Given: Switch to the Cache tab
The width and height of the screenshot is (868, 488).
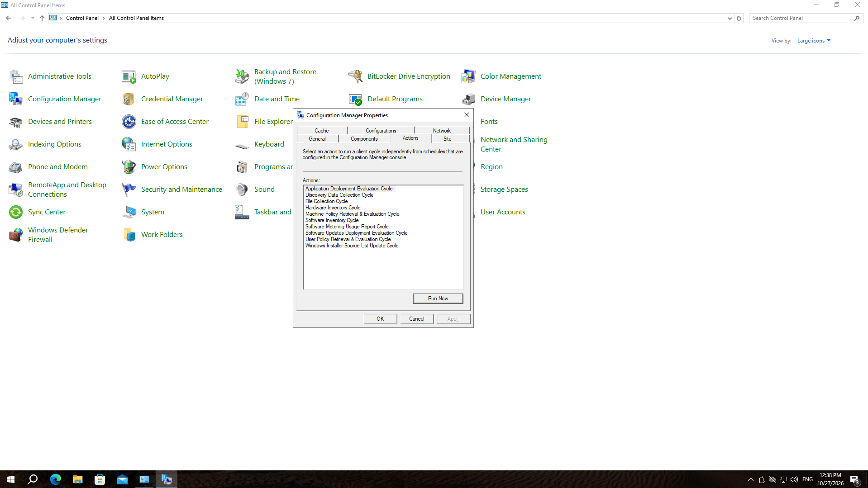Looking at the screenshot, I should pyautogui.click(x=322, y=131).
